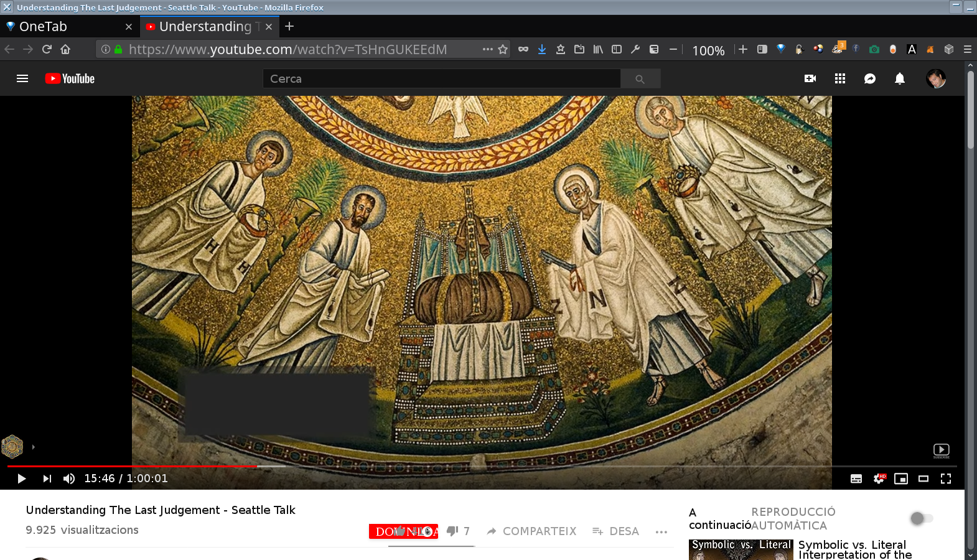This screenshot has height=560, width=977.
Task: Open the YouTube guide hamburger menu
Action: (x=22, y=78)
